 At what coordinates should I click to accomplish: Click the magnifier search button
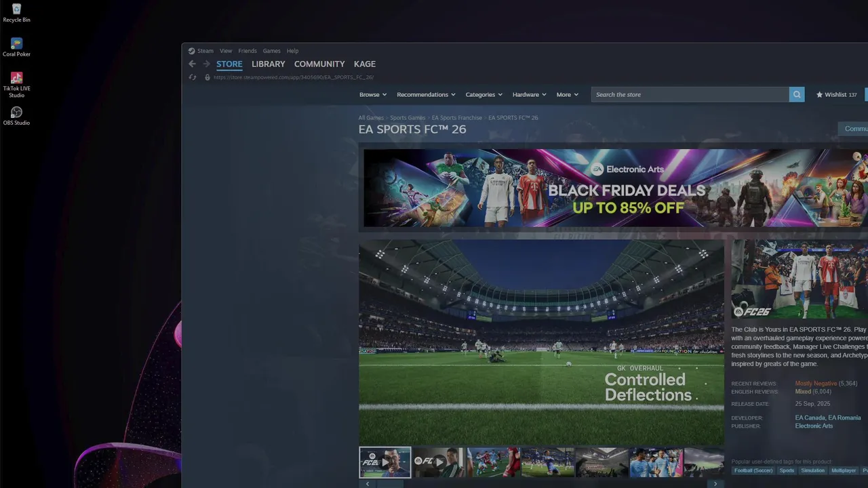point(797,95)
